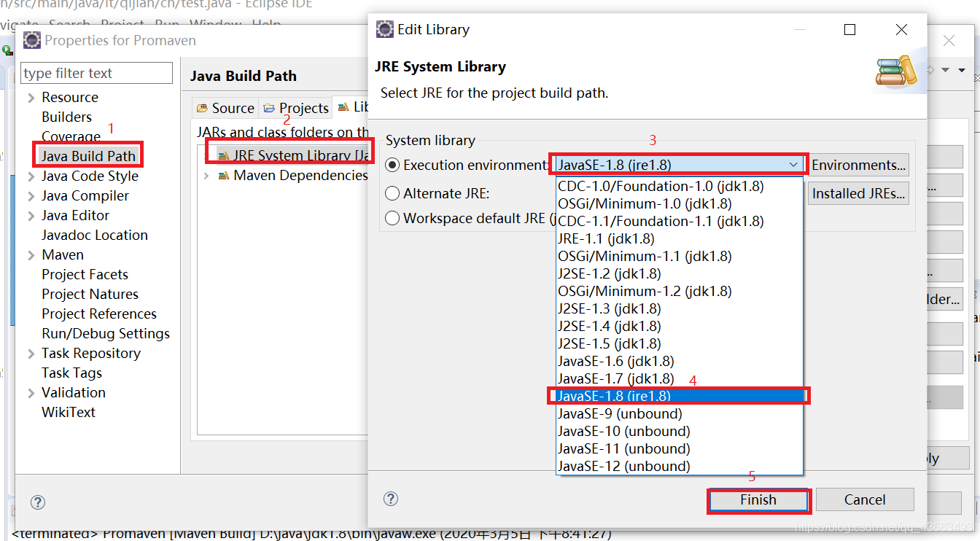Screen dimensions: 980x541
Task: Expand the Java Editor node
Action: (31, 216)
